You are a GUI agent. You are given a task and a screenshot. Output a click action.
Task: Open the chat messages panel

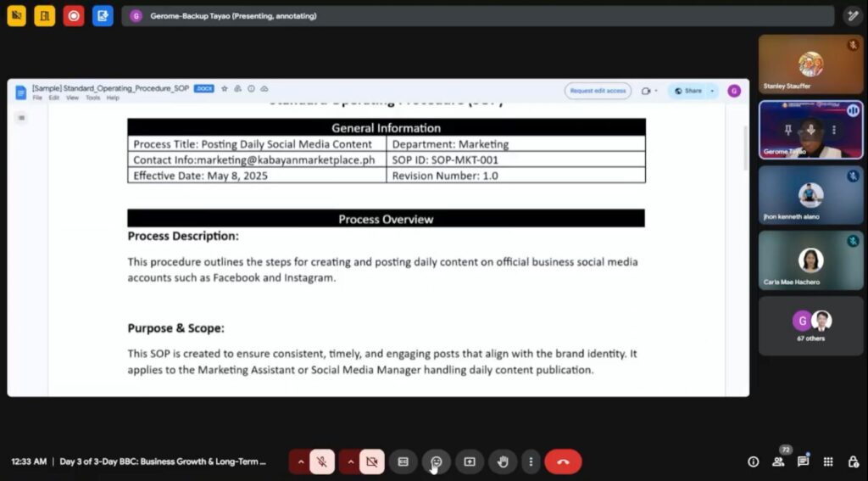point(803,461)
